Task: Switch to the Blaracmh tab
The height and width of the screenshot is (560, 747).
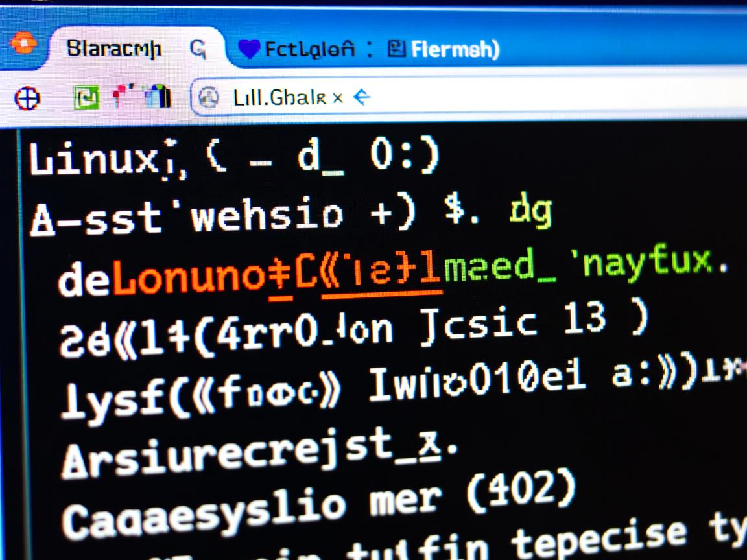Action: point(114,49)
